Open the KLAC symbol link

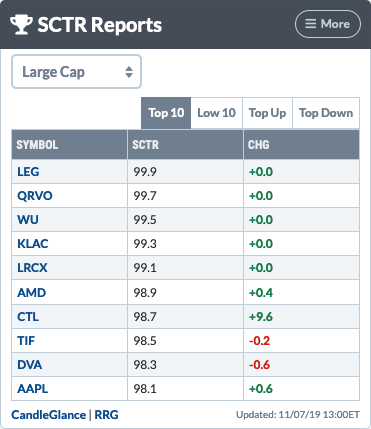33,244
